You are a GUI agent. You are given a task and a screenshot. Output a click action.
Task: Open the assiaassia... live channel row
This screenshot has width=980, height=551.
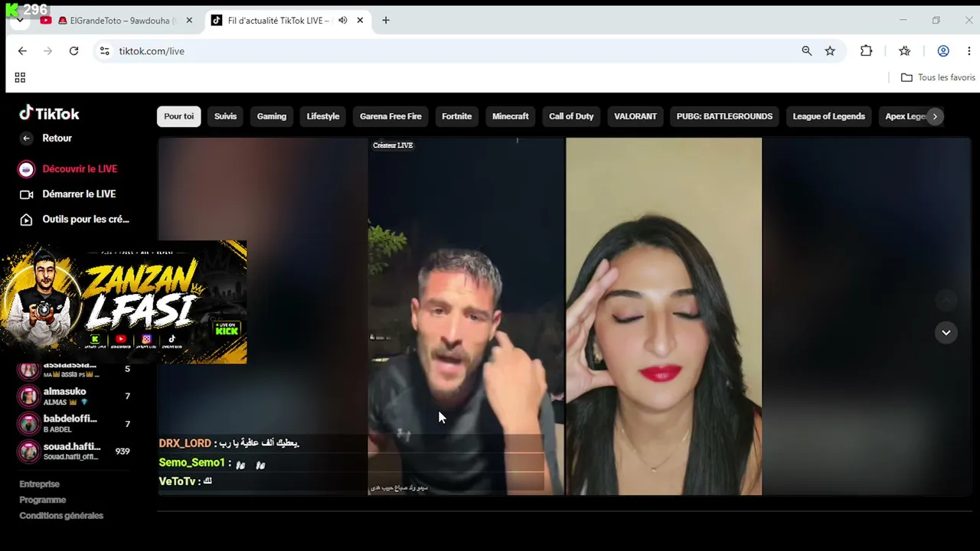click(75, 370)
